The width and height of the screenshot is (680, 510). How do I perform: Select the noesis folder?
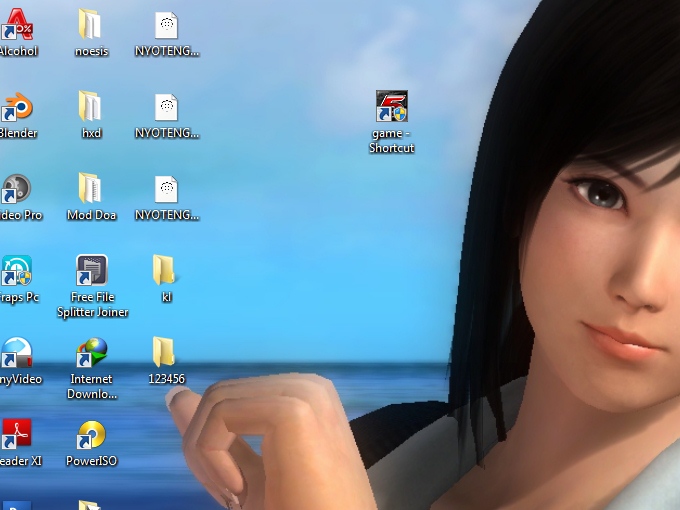(x=91, y=25)
